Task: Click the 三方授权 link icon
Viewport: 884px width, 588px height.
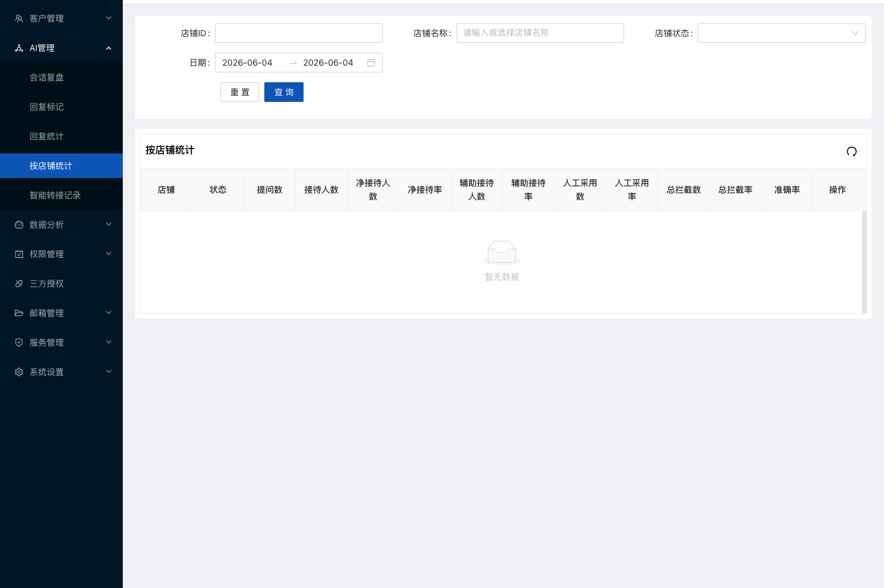Action: (x=19, y=284)
